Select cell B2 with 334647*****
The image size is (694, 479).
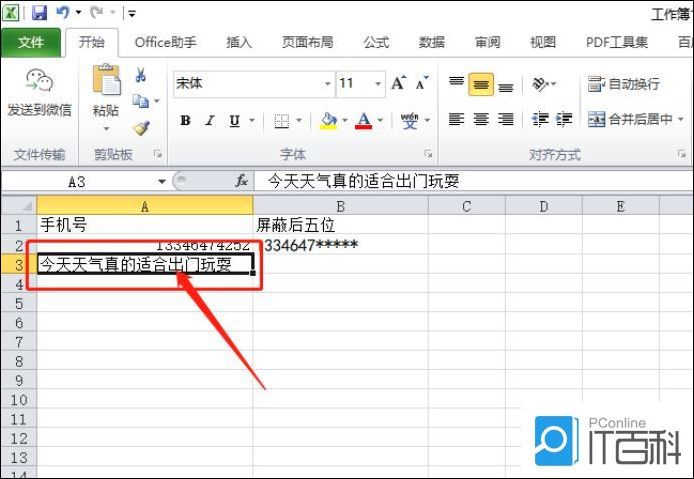point(340,245)
